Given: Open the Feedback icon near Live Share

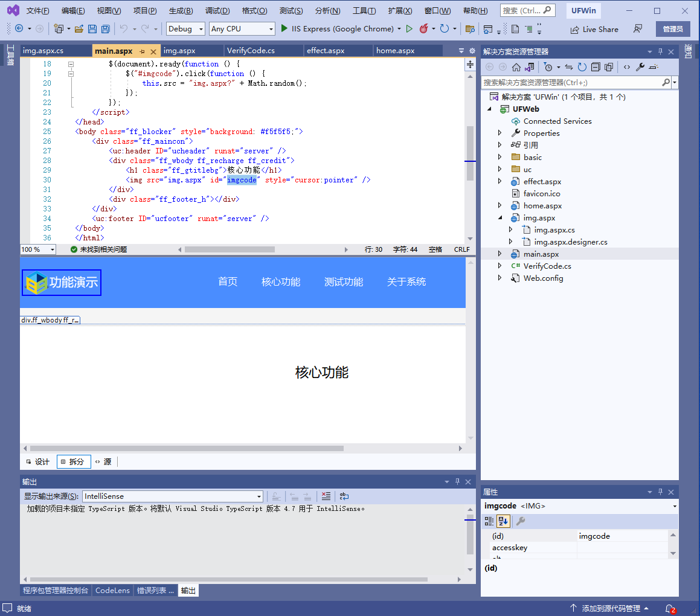Looking at the screenshot, I should (638, 29).
